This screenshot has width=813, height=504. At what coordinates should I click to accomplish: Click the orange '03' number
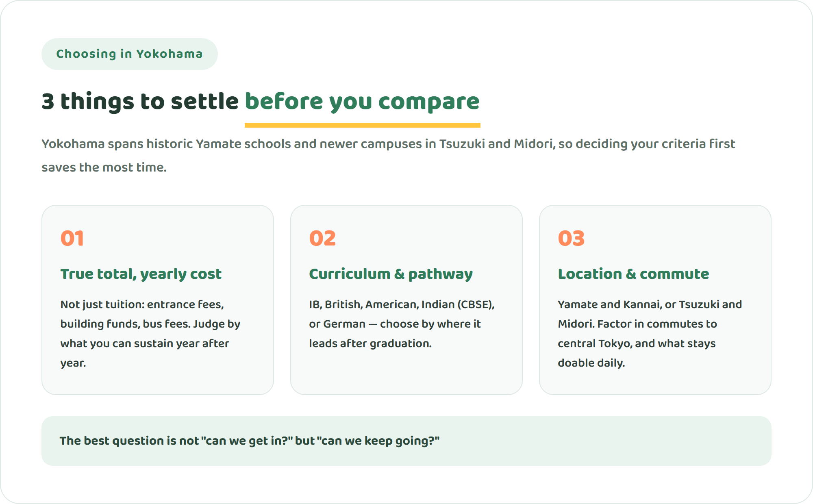(x=571, y=238)
